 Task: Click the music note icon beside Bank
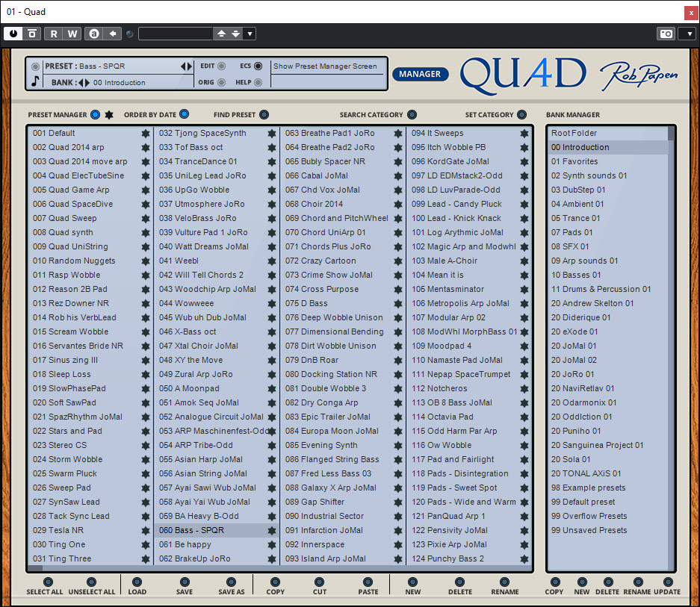point(35,82)
